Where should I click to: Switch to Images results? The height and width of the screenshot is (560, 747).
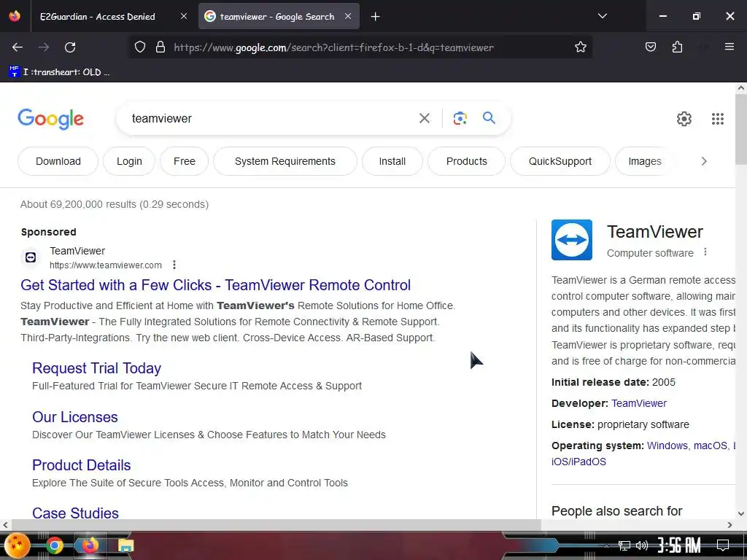[645, 161]
